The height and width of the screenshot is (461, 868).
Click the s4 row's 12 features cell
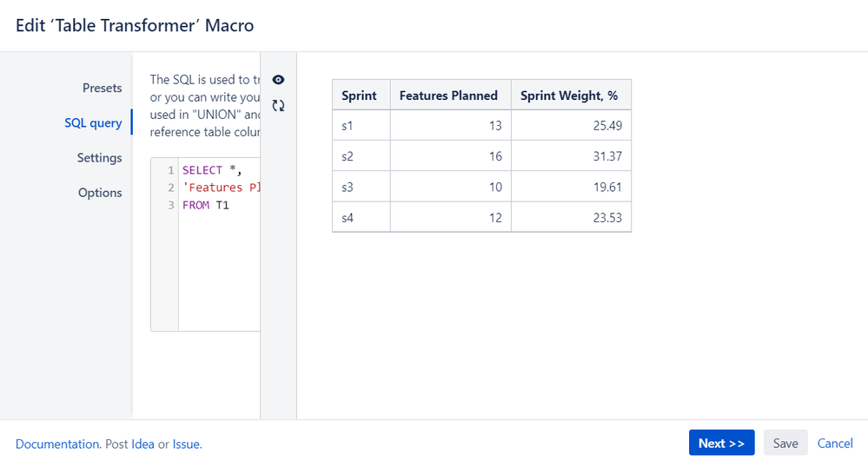(450, 218)
